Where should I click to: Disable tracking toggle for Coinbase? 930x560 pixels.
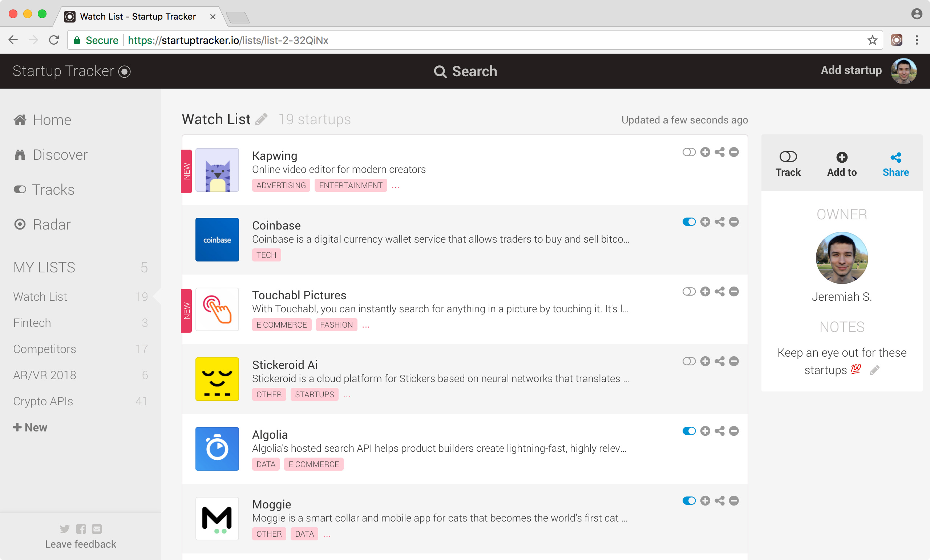coord(689,222)
